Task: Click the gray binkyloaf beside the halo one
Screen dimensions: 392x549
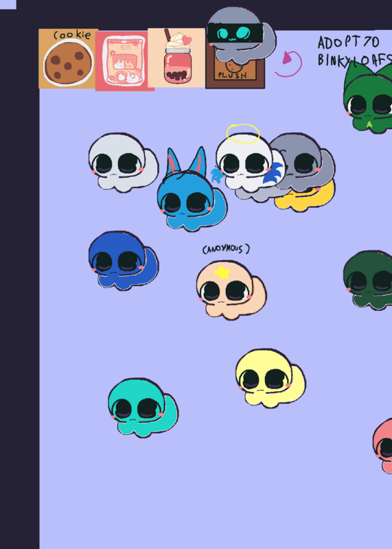Action: [x=304, y=161]
